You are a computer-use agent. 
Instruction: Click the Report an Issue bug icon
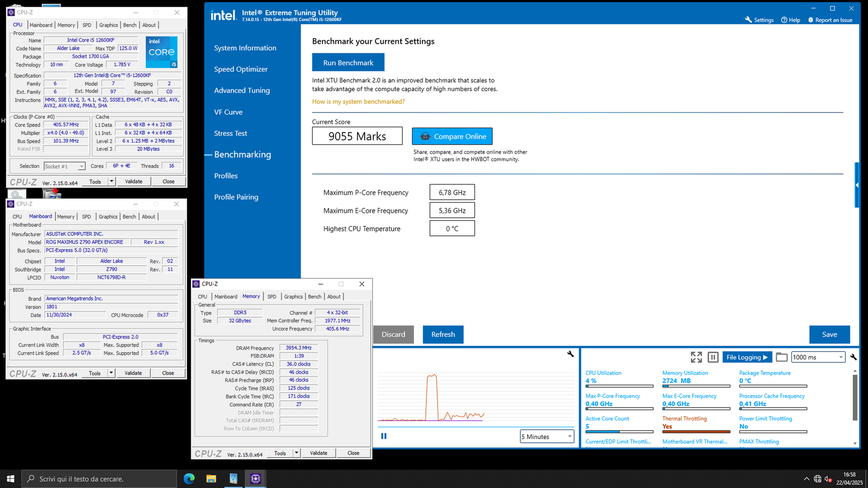tap(811, 20)
